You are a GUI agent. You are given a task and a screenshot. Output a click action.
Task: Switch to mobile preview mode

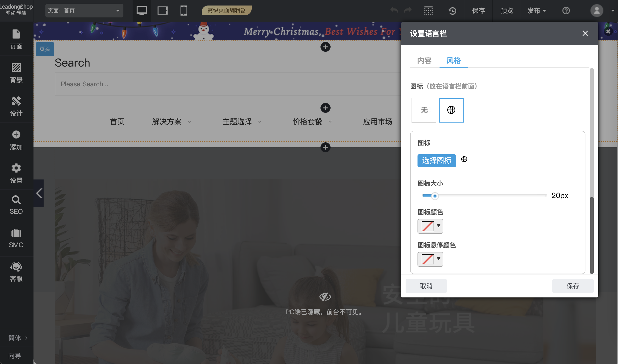(x=184, y=11)
